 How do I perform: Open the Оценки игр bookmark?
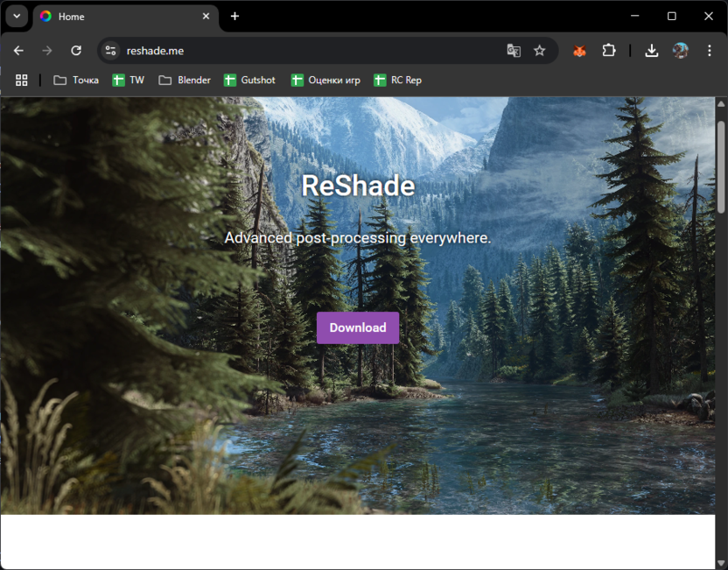[325, 80]
